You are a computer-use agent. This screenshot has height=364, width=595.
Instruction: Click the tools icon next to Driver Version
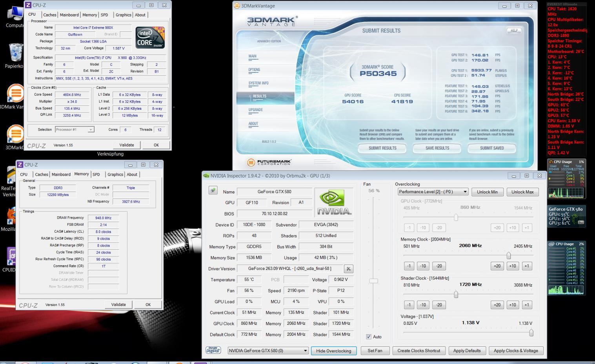[348, 269]
